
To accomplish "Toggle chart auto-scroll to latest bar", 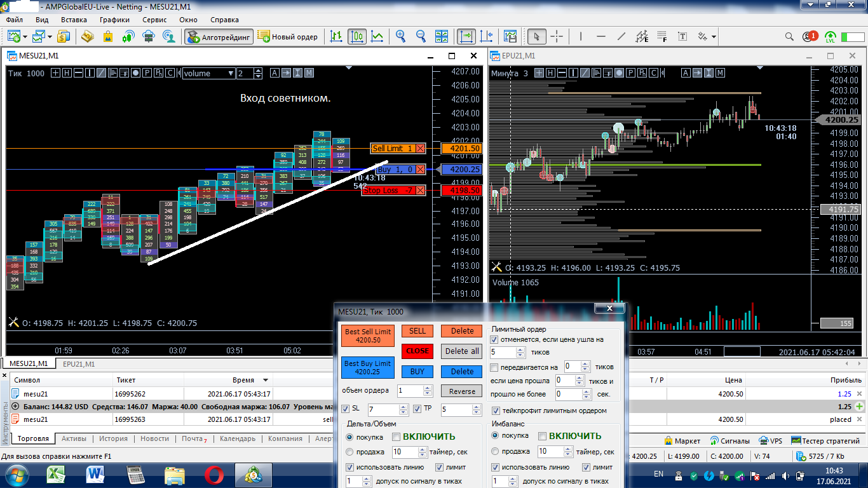I will [x=466, y=36].
